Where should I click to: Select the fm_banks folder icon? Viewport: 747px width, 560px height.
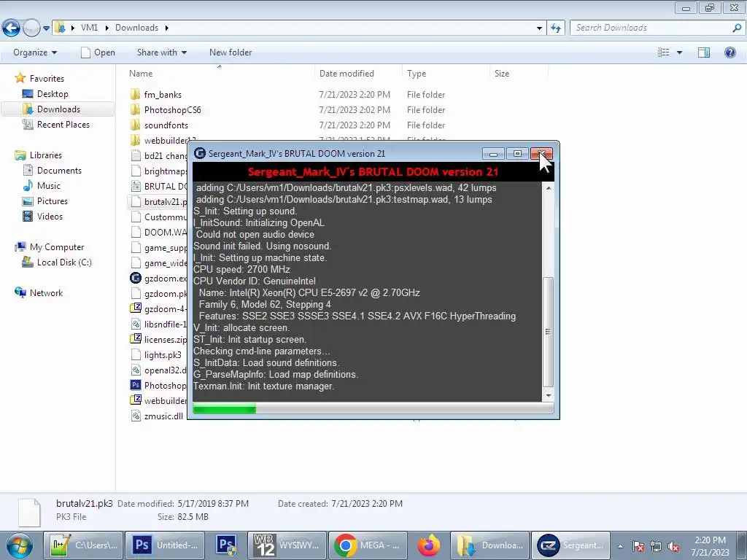click(135, 94)
